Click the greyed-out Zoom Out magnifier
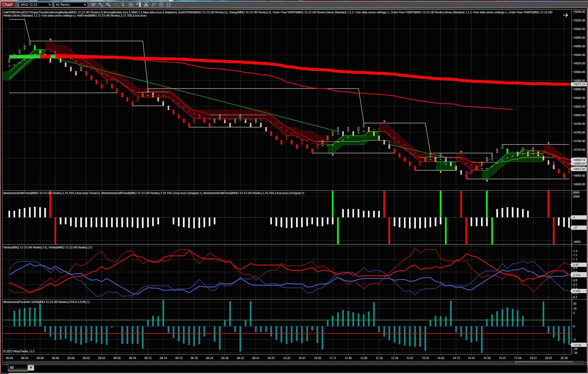 tap(116, 5)
